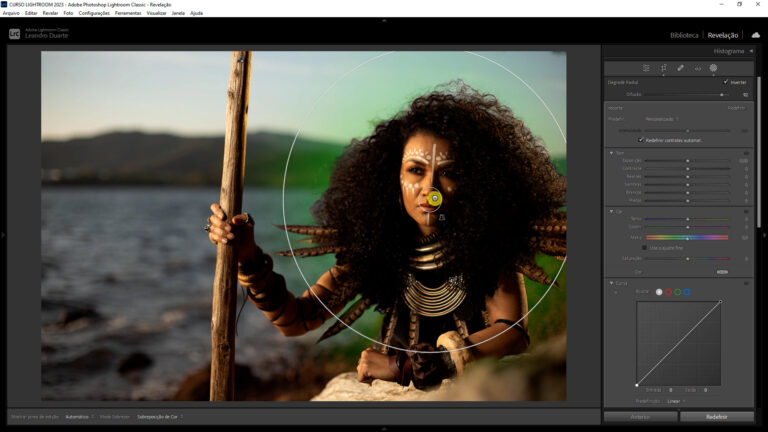Uncheck Redefinir controles automaticamente checkbox

641,140
